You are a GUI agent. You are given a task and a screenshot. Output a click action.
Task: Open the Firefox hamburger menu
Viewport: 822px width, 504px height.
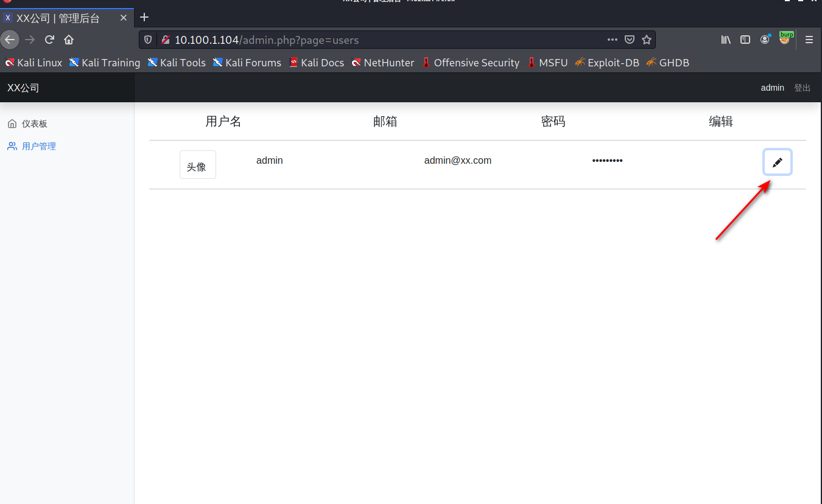pyautogui.click(x=809, y=40)
